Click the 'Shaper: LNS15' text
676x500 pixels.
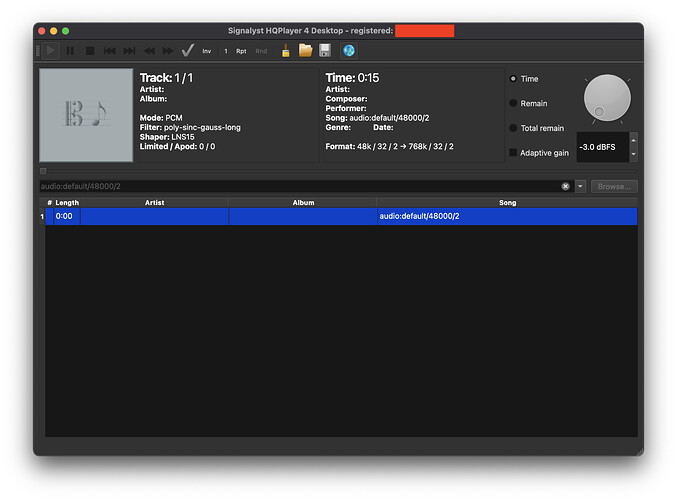coord(167,137)
